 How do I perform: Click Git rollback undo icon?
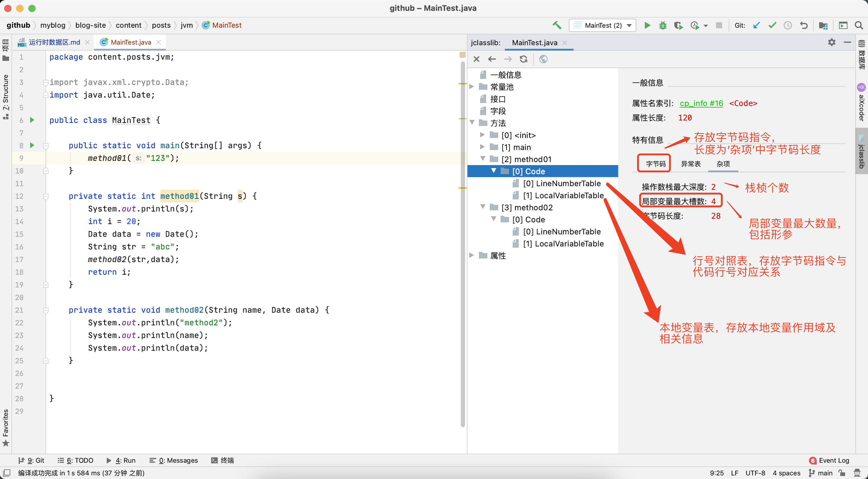[804, 25]
